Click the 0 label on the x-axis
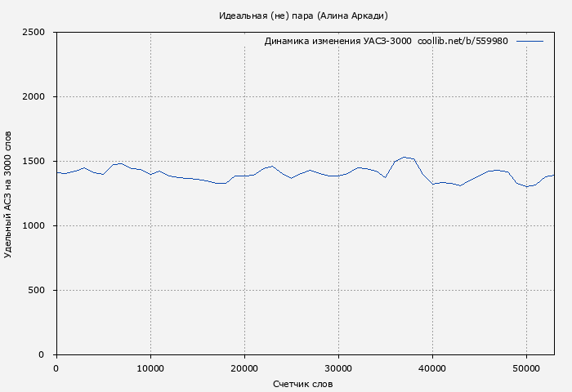This screenshot has height=392, width=572. point(56,369)
